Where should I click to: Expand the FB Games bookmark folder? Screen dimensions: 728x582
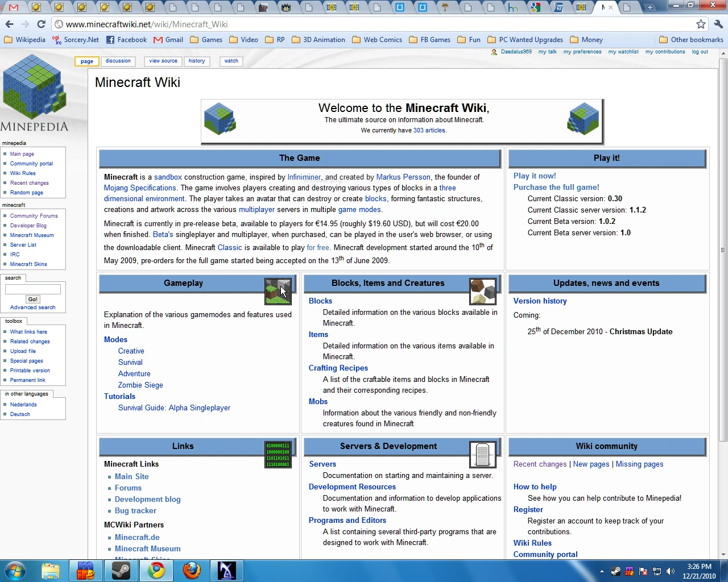[x=430, y=40]
